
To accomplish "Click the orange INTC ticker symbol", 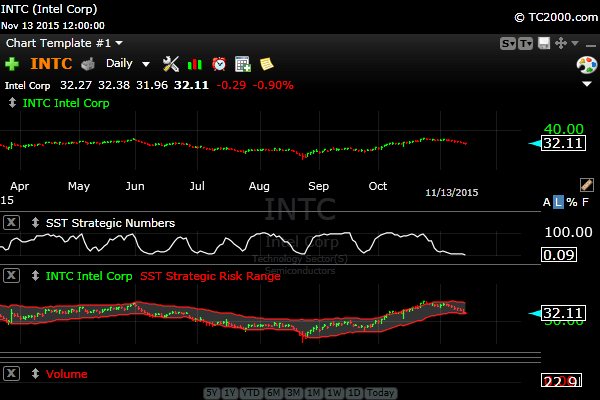I will pos(51,64).
